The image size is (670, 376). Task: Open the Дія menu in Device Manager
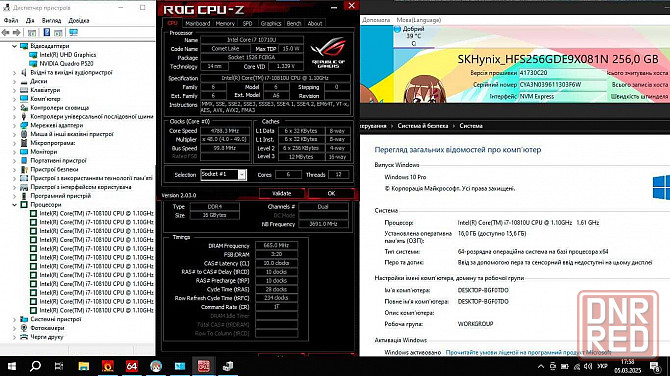(x=30, y=20)
